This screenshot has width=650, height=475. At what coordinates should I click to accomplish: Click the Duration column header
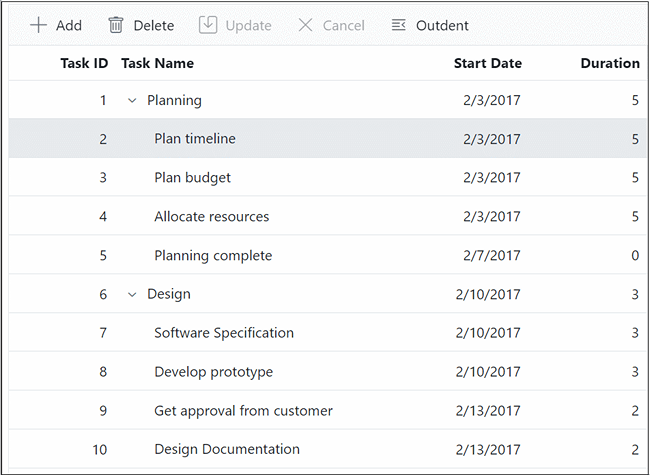pos(609,63)
